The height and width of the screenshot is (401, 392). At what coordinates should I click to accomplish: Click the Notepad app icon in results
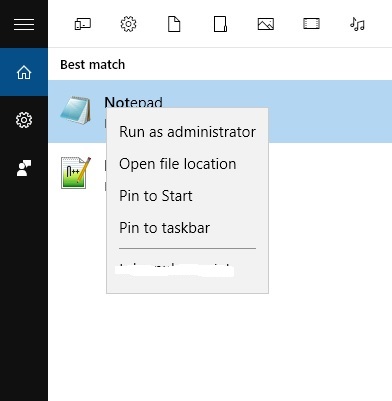tap(76, 111)
